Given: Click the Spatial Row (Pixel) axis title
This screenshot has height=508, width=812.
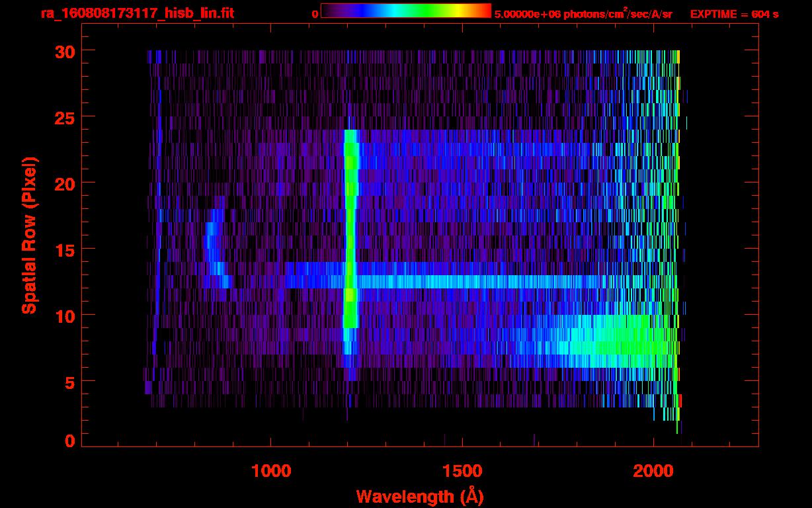Looking at the screenshot, I should 30,235.
